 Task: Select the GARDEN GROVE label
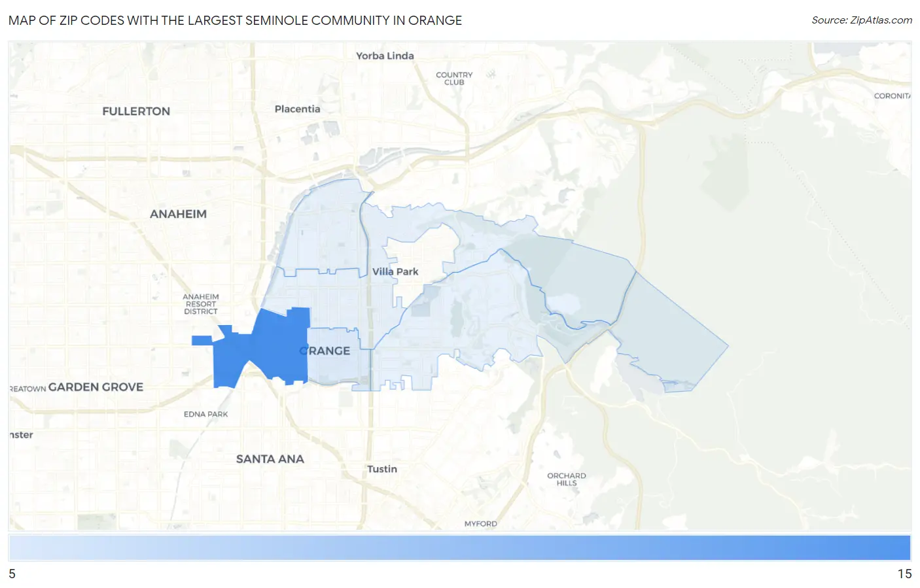pyautogui.click(x=96, y=387)
